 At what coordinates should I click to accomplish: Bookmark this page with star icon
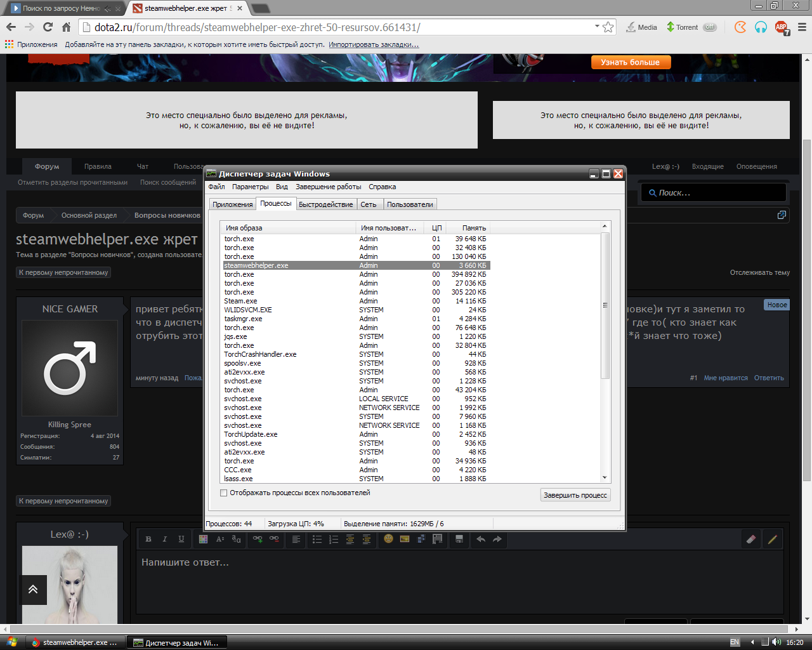(x=608, y=27)
